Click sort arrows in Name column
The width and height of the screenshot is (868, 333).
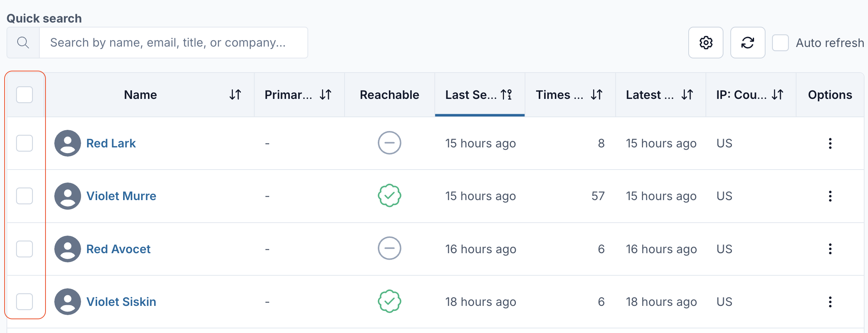(235, 94)
